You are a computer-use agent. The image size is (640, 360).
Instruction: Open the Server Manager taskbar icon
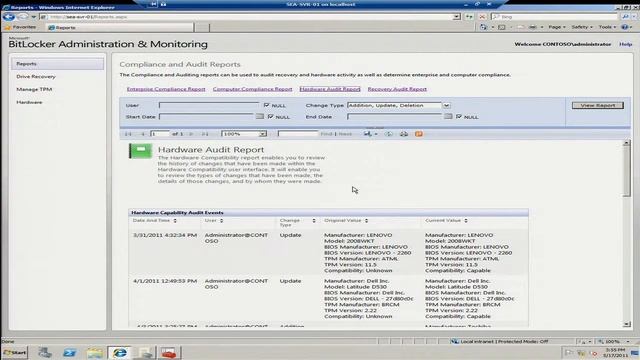coord(44,352)
